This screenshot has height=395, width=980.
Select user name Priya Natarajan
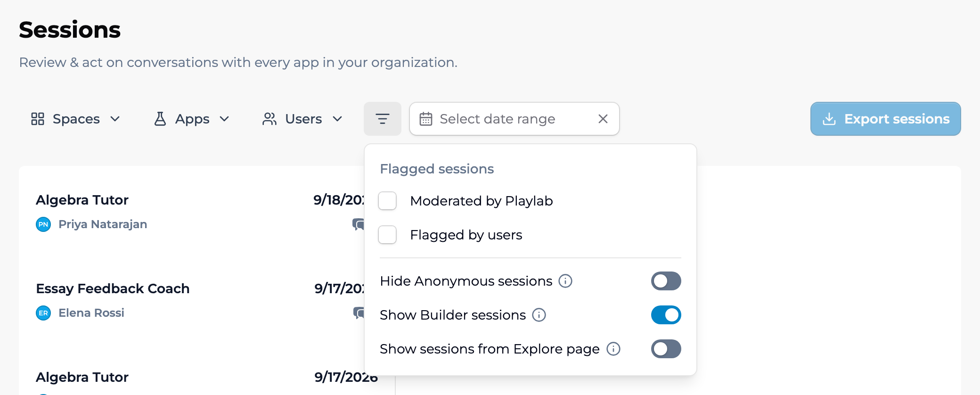point(103,224)
